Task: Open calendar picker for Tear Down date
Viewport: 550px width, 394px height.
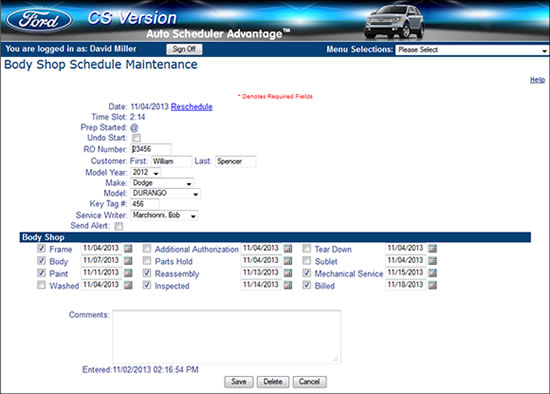Action: (x=432, y=249)
